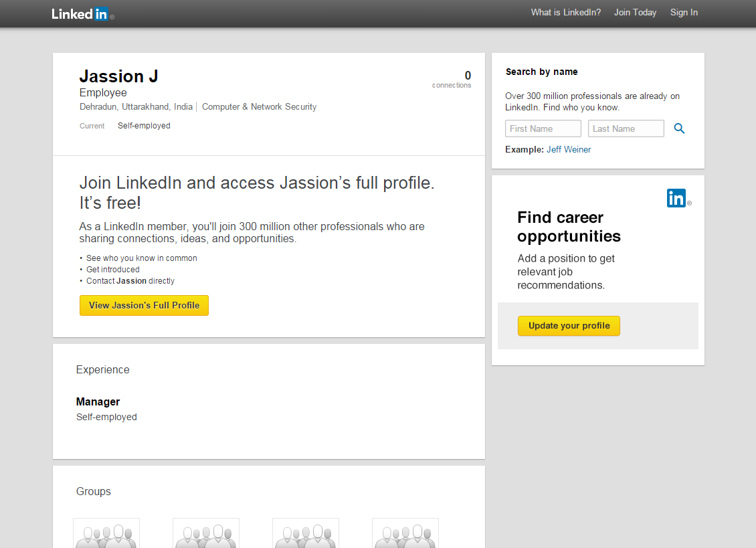Click the 'See who you know in common' bullet
The image size is (756, 548).
tap(142, 258)
